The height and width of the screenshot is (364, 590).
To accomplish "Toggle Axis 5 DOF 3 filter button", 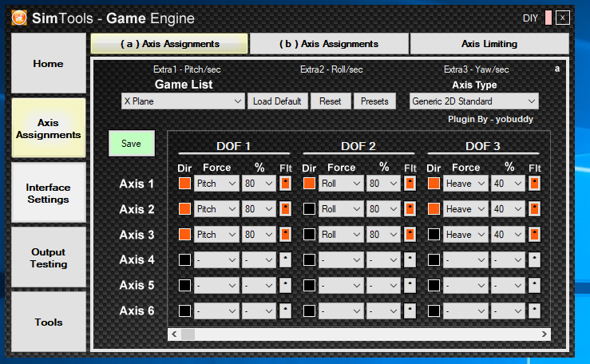I will 534,286.
